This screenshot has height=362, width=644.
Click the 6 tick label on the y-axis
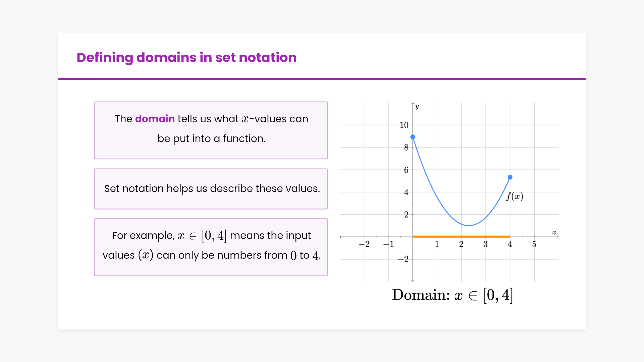(406, 170)
